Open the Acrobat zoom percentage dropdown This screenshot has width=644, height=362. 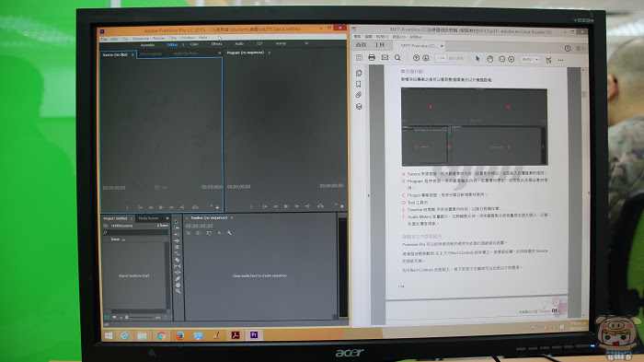530,60
